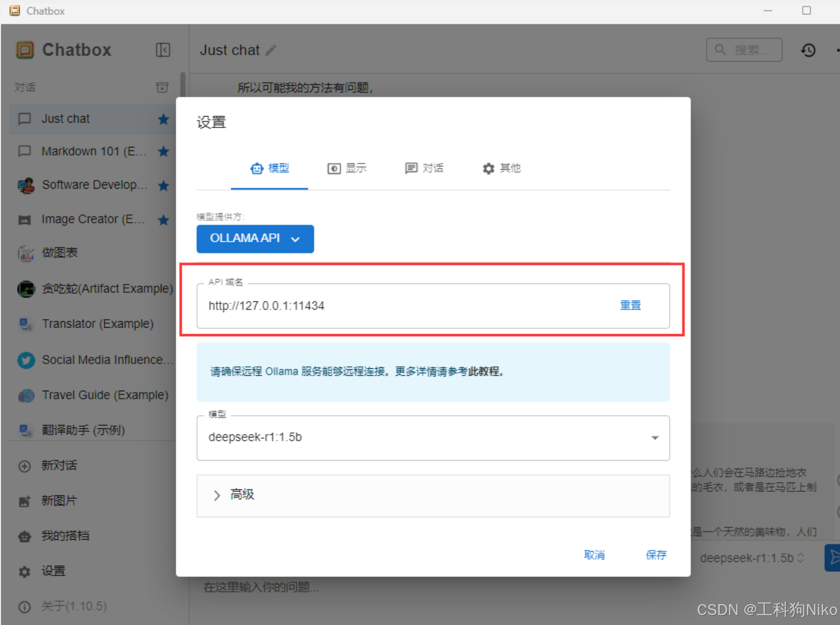Click the 新图片 new image icon
Screen dimensions: 840x625
pos(24,501)
